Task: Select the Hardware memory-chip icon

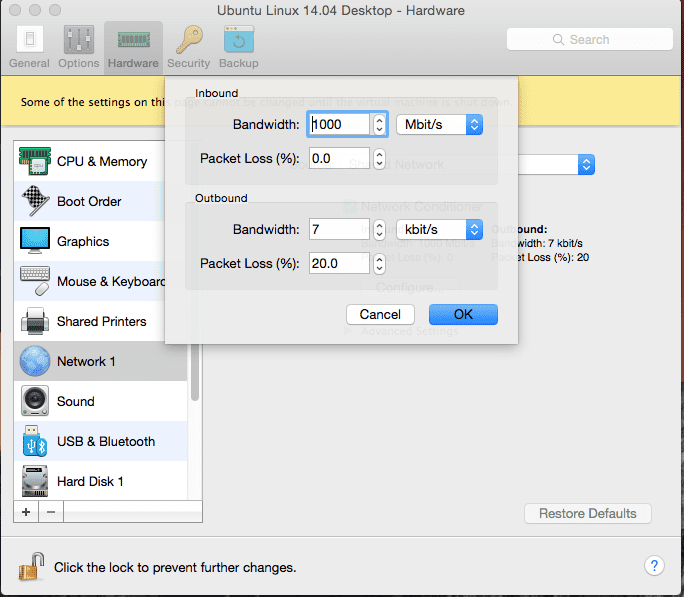Action: pos(133,40)
